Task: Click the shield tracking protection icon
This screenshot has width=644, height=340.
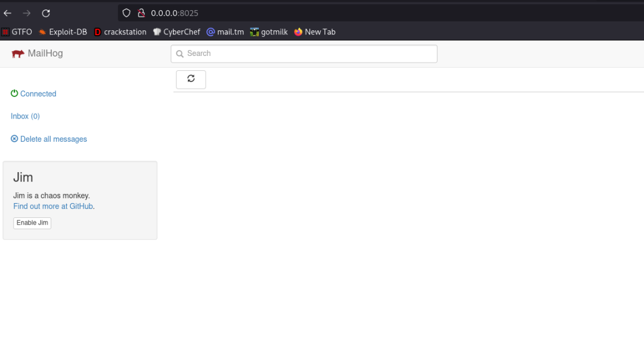Action: click(x=126, y=13)
